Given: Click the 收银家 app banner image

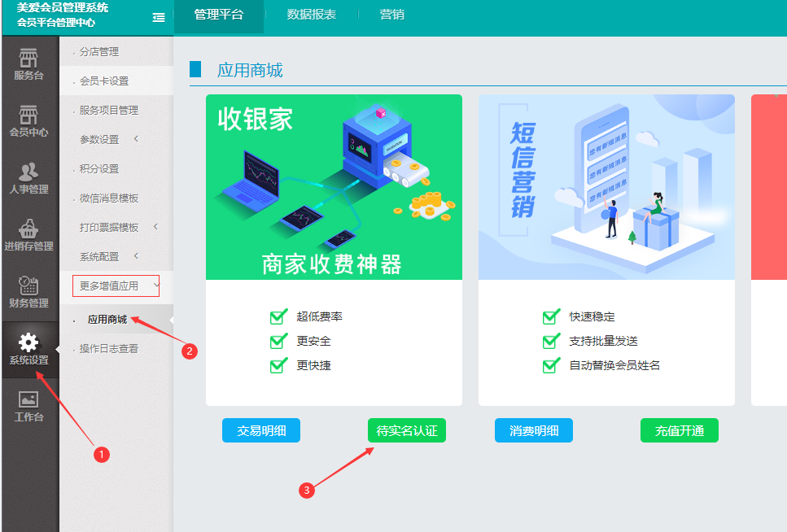Looking at the screenshot, I should pos(334,186).
